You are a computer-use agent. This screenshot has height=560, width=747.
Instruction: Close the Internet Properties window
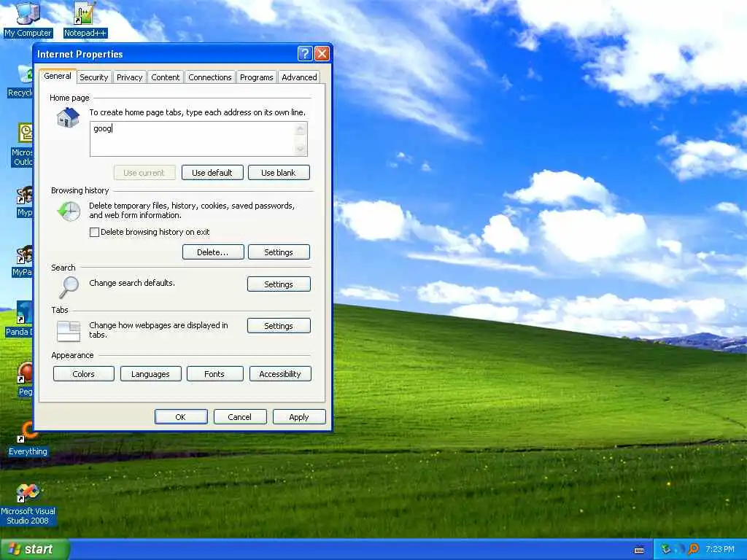click(322, 54)
